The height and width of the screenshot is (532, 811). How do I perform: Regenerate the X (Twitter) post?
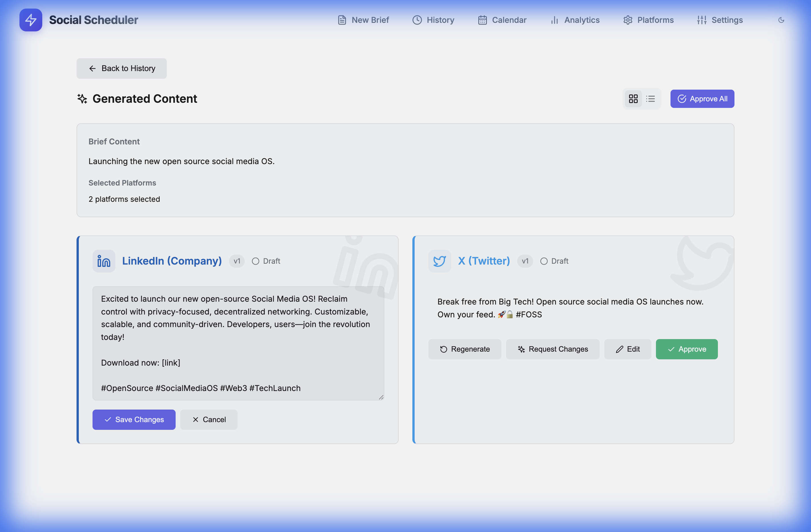(465, 349)
